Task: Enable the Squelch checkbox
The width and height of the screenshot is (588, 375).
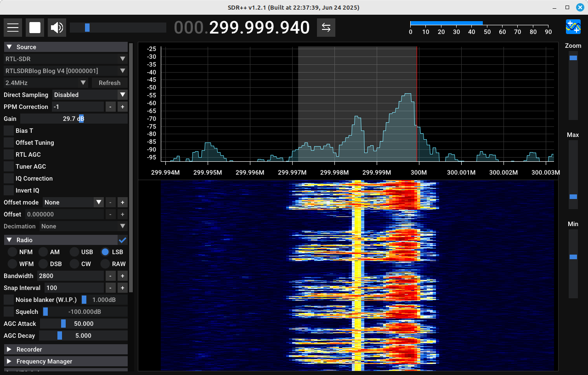Action: [x=9, y=312]
